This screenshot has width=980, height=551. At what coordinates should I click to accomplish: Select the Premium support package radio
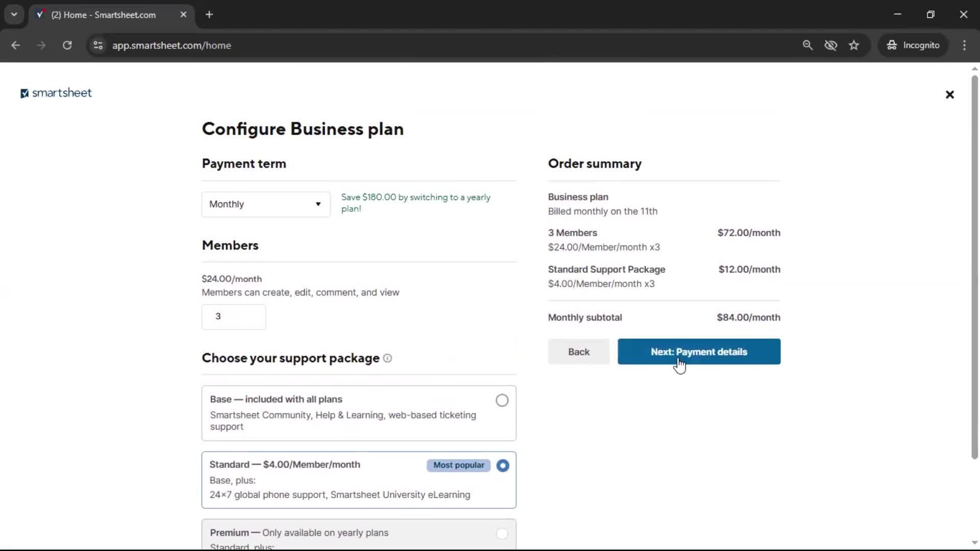[x=502, y=533]
